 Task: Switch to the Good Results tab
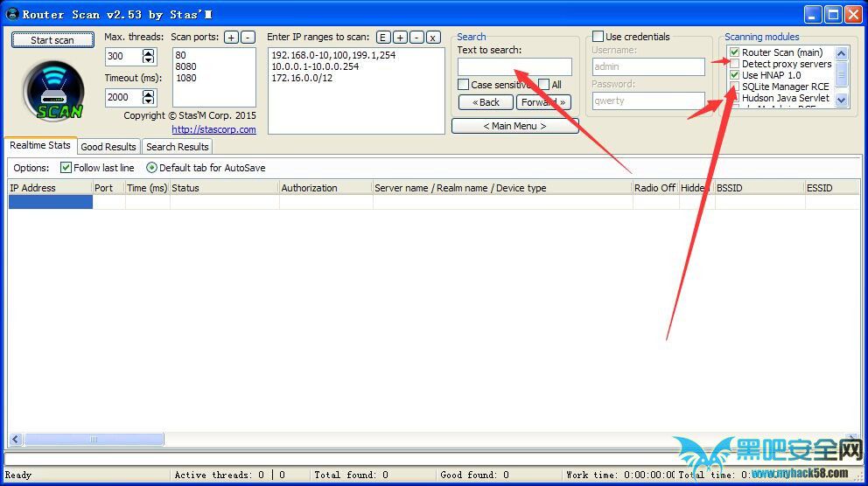point(108,147)
